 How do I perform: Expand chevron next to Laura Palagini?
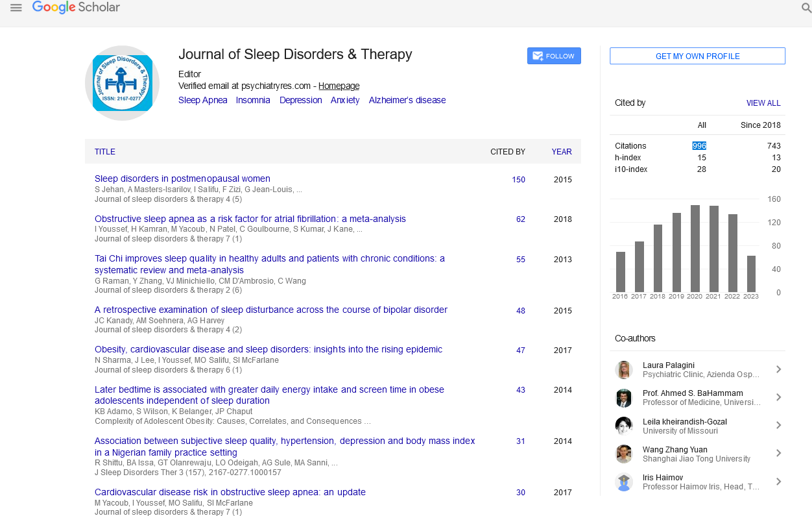pyautogui.click(x=778, y=370)
